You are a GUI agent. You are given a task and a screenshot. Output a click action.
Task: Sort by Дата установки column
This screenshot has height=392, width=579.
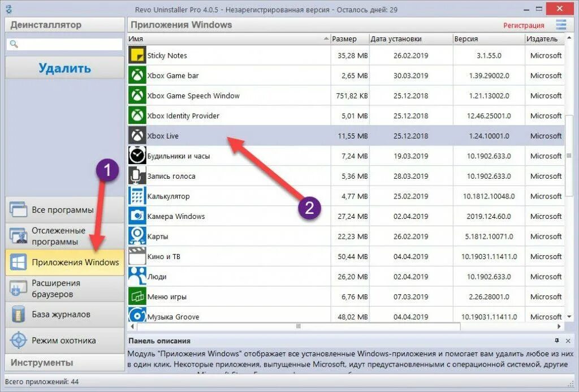click(x=411, y=39)
